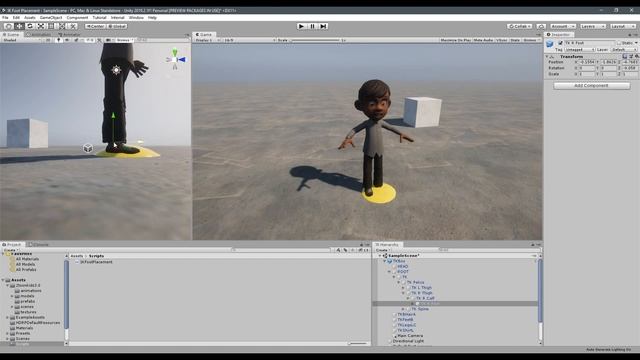Open the Untagged tag dropdown
The width and height of the screenshot is (640, 360).
579,49
